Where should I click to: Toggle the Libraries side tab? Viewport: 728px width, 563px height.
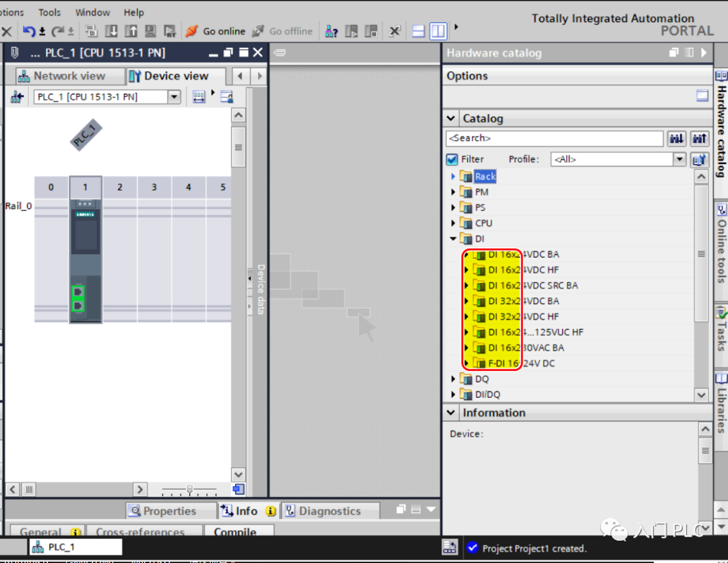point(721,403)
